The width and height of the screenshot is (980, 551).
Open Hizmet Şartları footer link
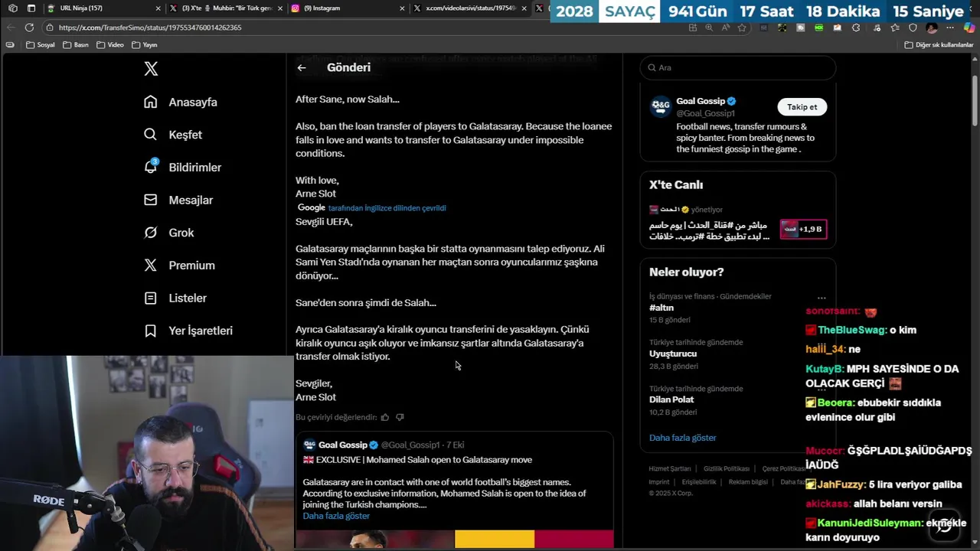[670, 468]
